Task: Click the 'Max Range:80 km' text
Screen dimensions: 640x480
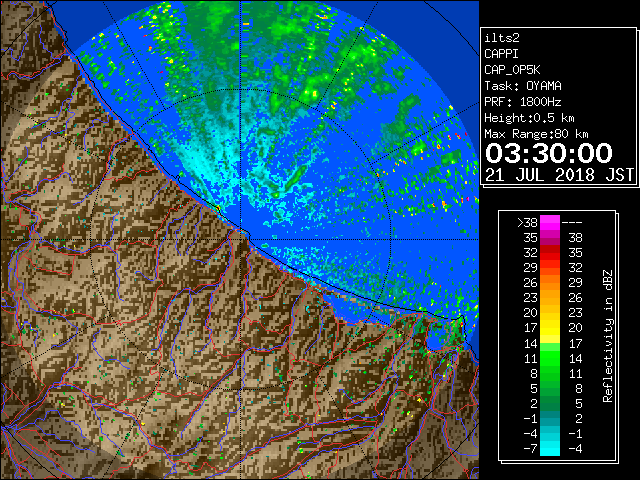Action: click(536, 134)
